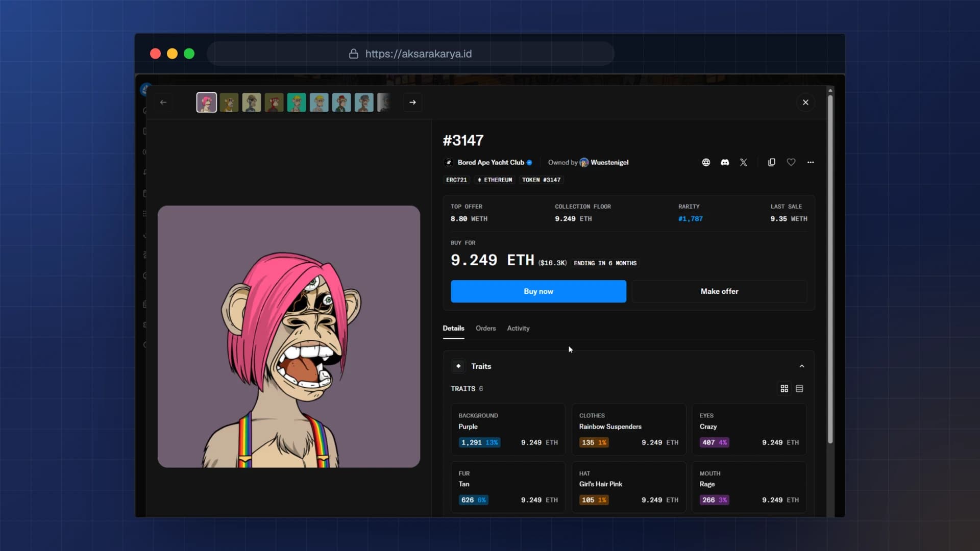Open the Bored Ape Yacht Club collection link

[x=491, y=162]
